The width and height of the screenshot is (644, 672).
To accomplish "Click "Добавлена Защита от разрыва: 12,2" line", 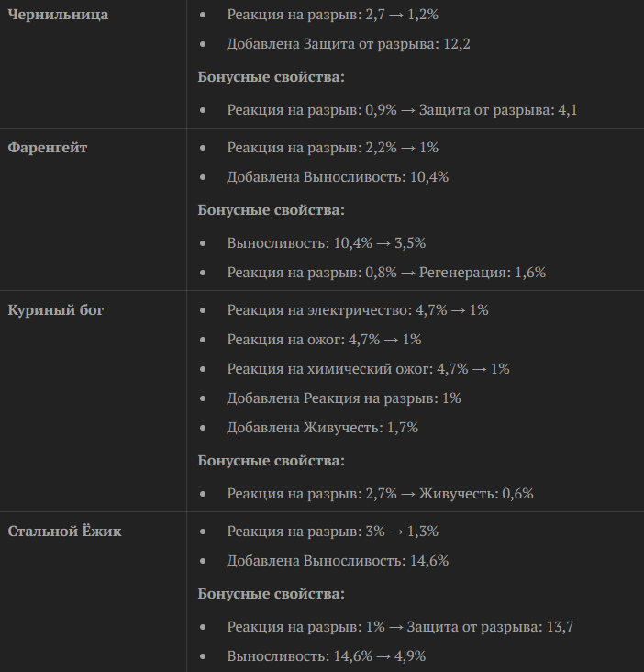I will point(349,43).
